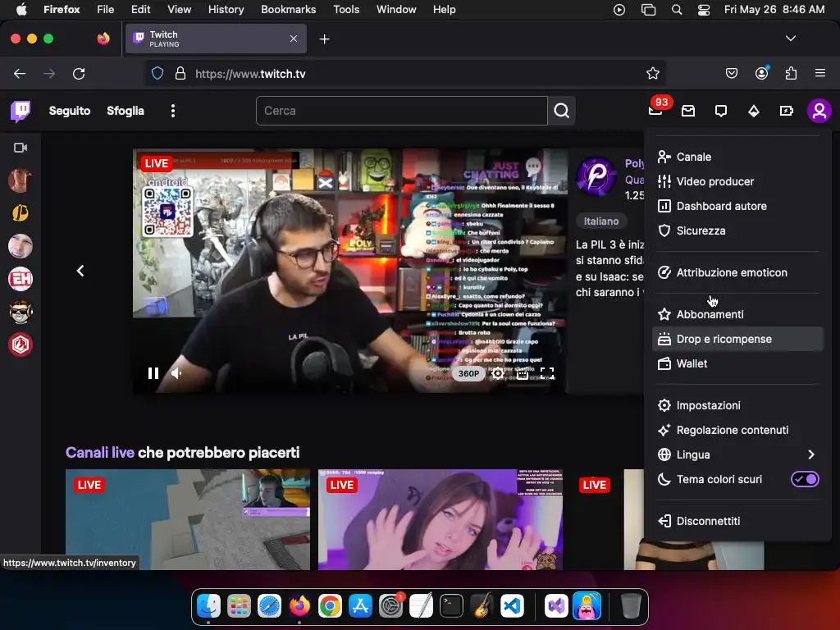This screenshot has height=630, width=840.
Task: Toggle Tema colori scuri switch
Action: pos(805,479)
